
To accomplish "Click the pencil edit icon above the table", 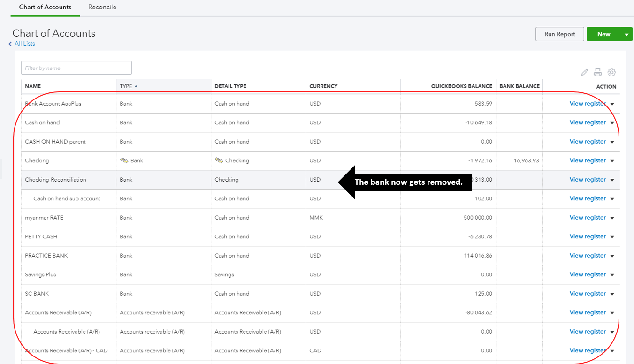I will pyautogui.click(x=584, y=72).
